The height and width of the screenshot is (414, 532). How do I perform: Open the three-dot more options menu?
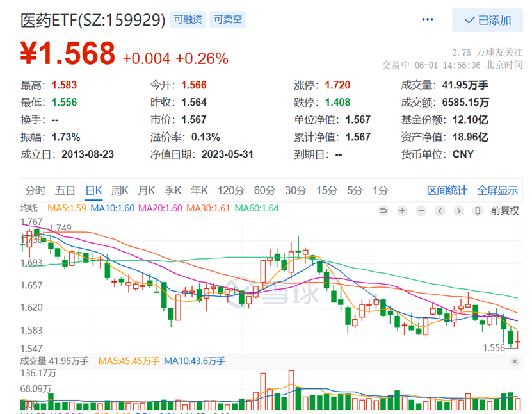tap(427, 19)
